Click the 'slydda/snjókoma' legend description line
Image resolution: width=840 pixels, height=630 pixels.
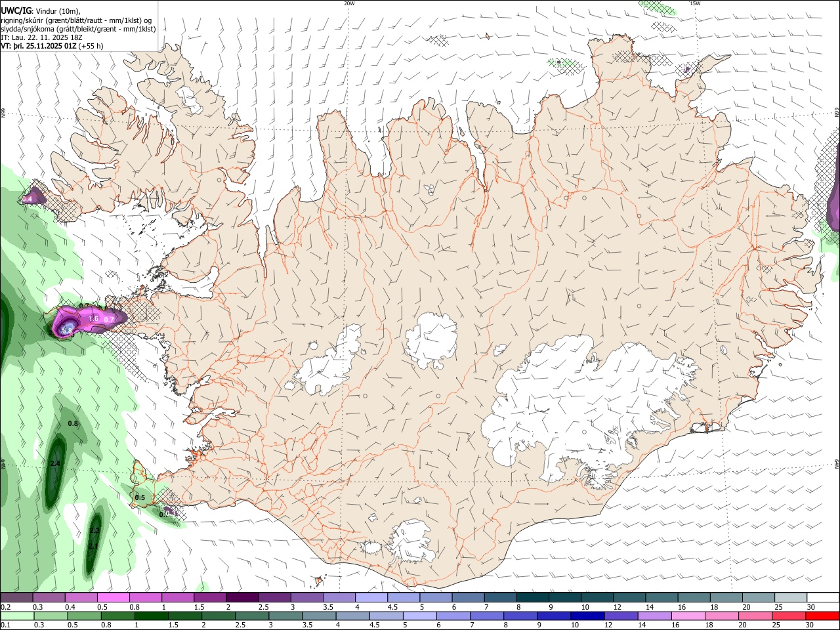(78, 29)
